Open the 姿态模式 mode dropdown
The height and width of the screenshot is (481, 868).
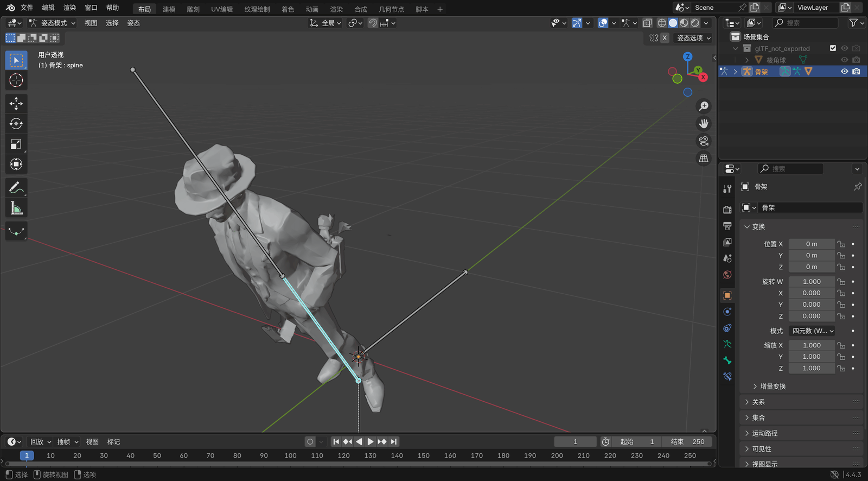tap(52, 23)
